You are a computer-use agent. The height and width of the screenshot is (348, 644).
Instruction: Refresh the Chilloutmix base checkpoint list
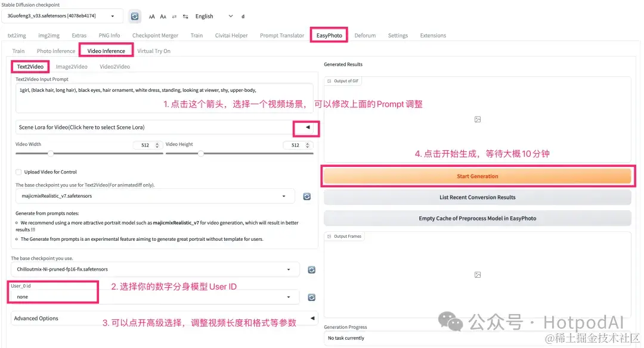[311, 269]
